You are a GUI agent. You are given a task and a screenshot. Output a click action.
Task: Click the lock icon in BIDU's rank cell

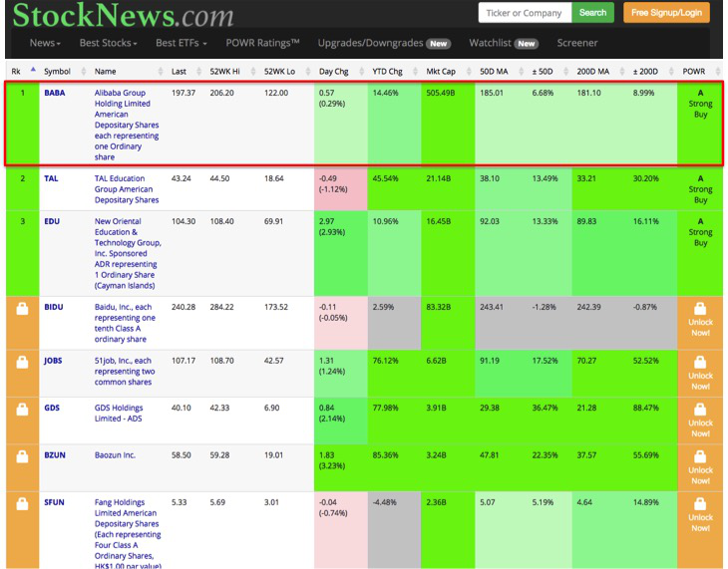[x=22, y=309]
